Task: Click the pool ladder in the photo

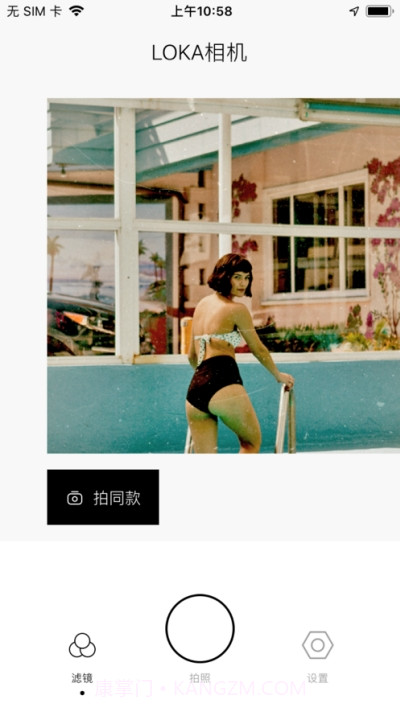Action: [x=286, y=417]
